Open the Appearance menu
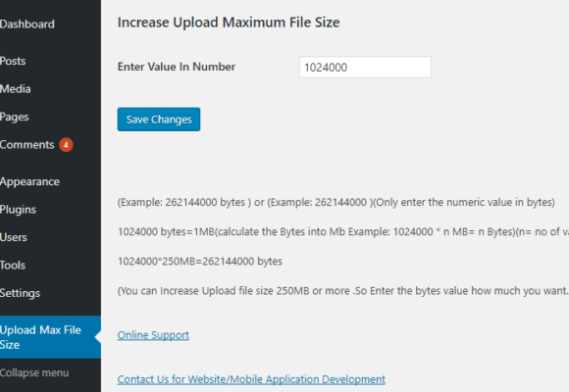 (29, 181)
